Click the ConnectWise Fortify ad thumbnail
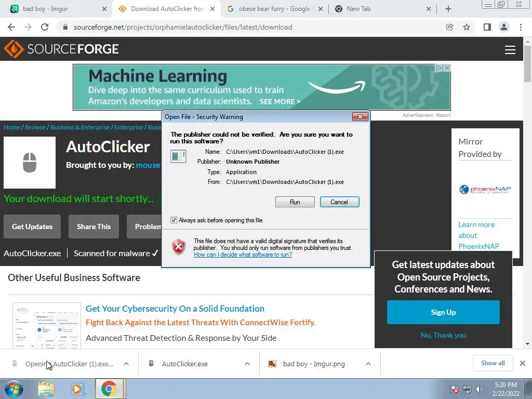Viewport: 532px width, 399px height. coord(47,326)
